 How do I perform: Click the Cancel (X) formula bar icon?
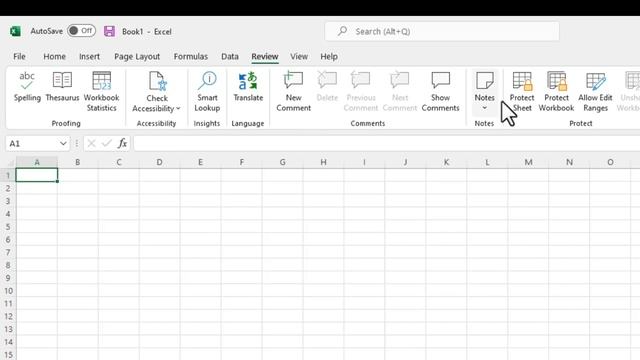(91, 143)
